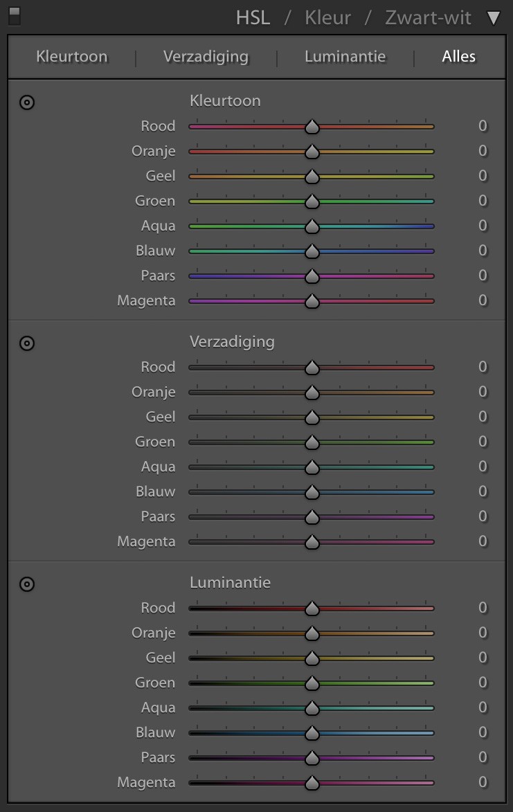513x812 pixels.
Task: Open the Luminantie tab
Action: (x=345, y=56)
